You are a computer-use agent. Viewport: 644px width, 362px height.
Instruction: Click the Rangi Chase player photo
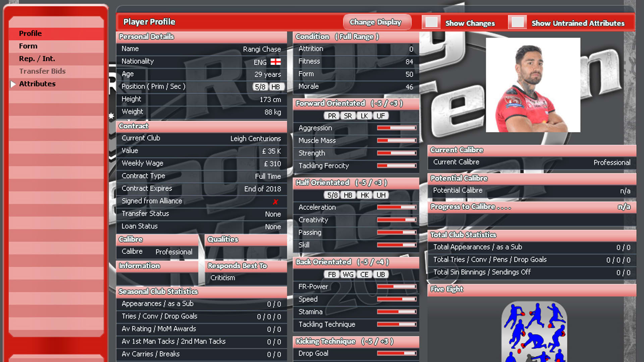pos(533,85)
